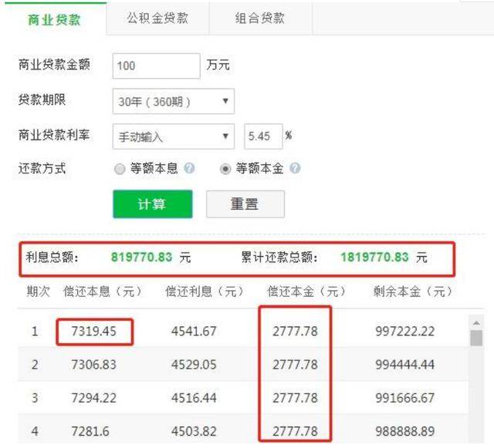
Task: Click the 偿还利息（元） column header
Action: [205, 291]
